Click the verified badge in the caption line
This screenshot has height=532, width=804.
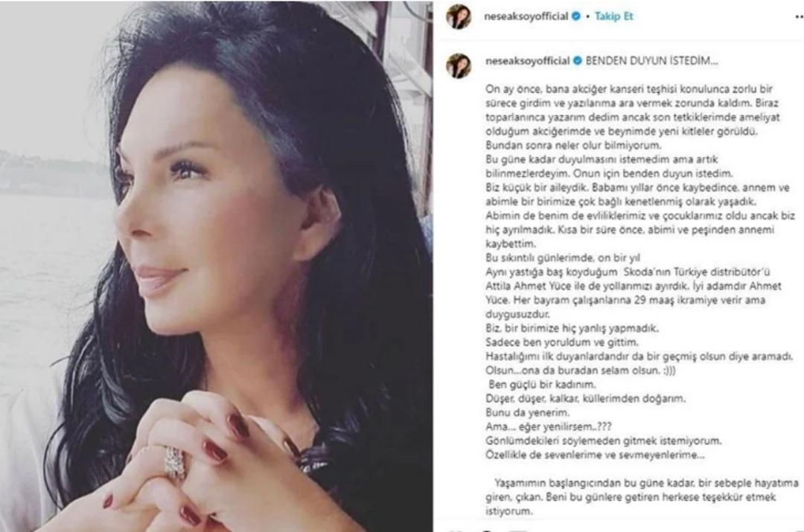(x=578, y=61)
